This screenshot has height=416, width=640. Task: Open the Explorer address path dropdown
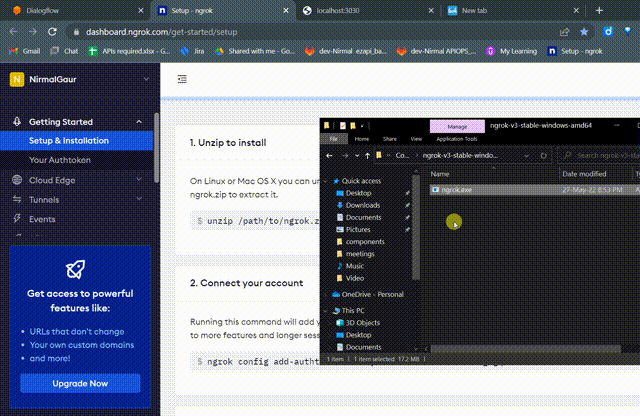pos(527,156)
